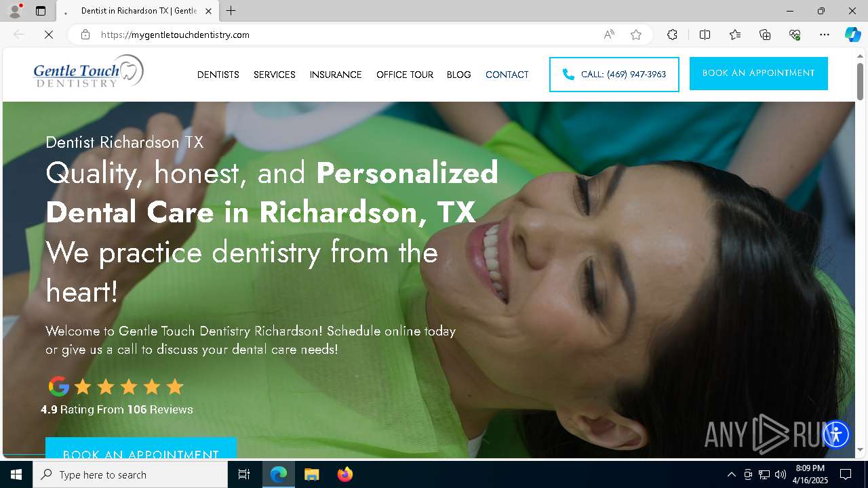Show hidden system tray icons
This screenshot has height=488, width=868.
tap(731, 474)
